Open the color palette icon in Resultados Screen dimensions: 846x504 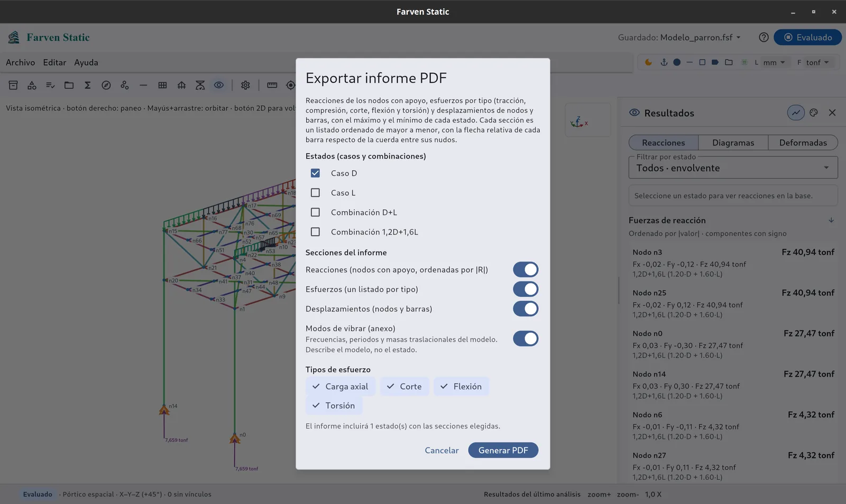pyautogui.click(x=814, y=113)
